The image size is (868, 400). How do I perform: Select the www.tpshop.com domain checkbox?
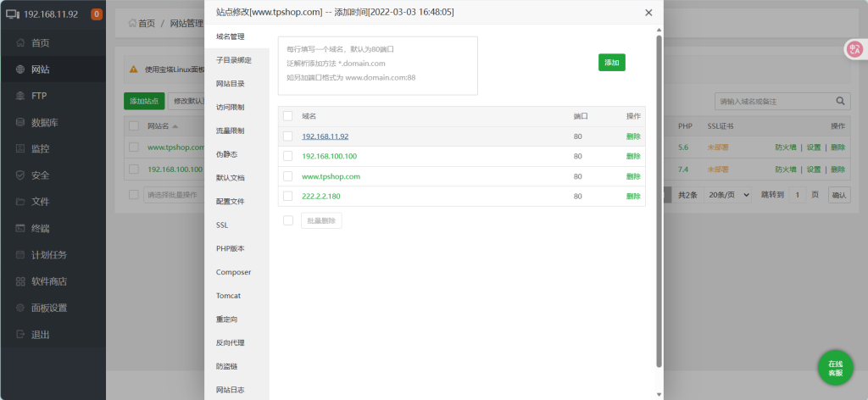coord(287,176)
